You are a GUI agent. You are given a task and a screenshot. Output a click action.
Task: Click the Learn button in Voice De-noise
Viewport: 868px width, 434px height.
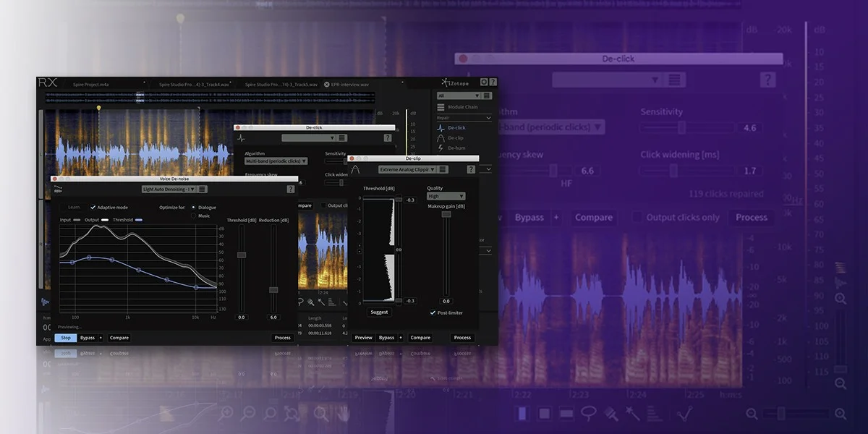[x=74, y=208]
